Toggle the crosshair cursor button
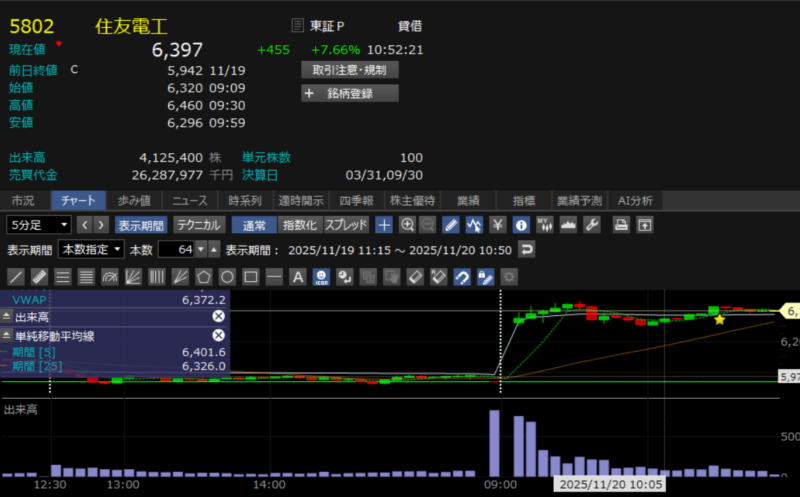 click(384, 225)
